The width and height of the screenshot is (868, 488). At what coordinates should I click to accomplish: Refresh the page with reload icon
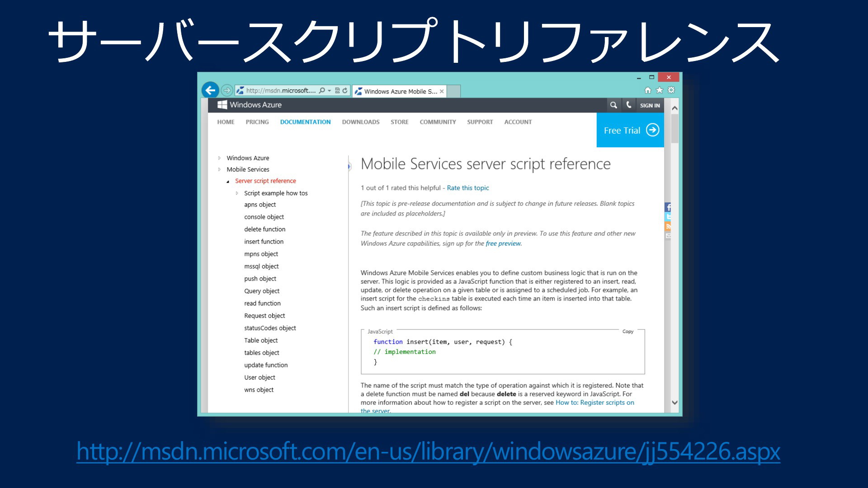(345, 90)
